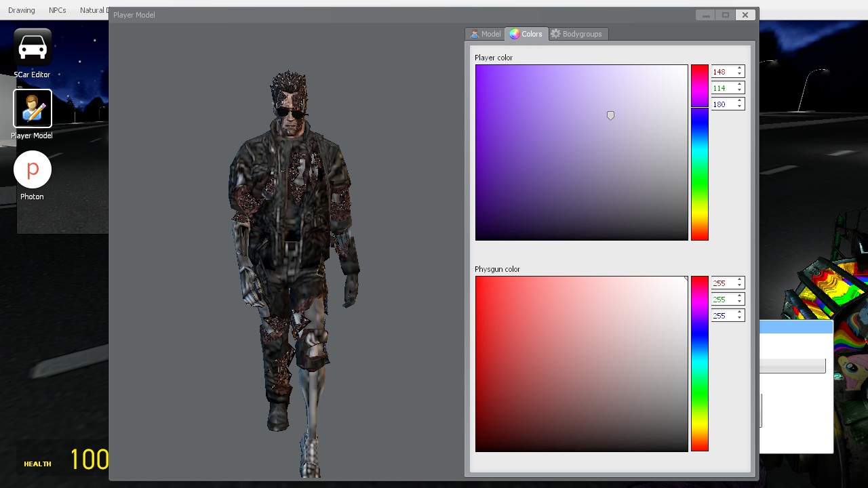
Task: Decrease player color blue value with down arrow
Action: (x=739, y=107)
